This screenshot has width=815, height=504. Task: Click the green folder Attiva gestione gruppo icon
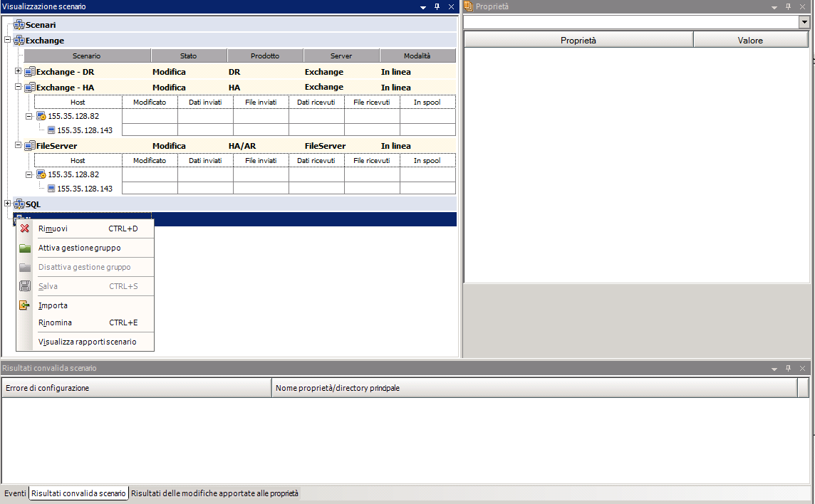click(x=24, y=248)
